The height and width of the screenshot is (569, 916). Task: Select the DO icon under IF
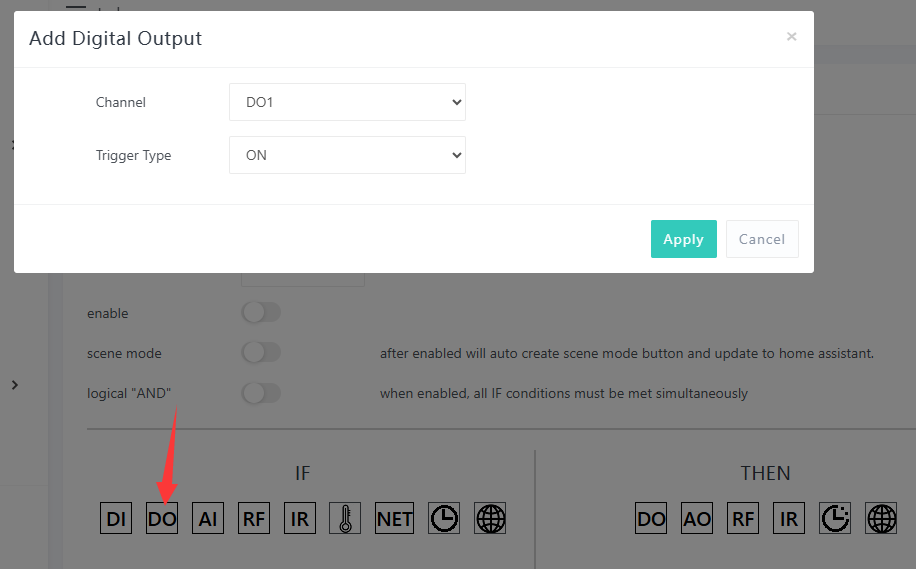point(162,518)
